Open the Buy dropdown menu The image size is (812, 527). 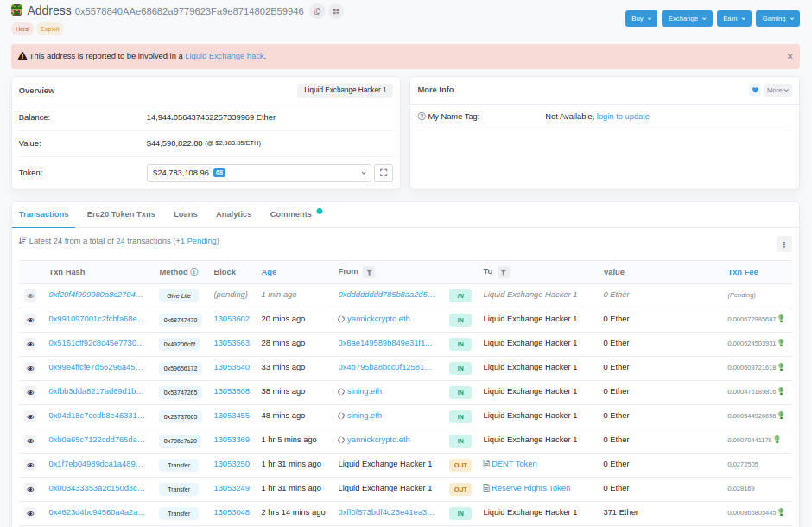click(641, 18)
